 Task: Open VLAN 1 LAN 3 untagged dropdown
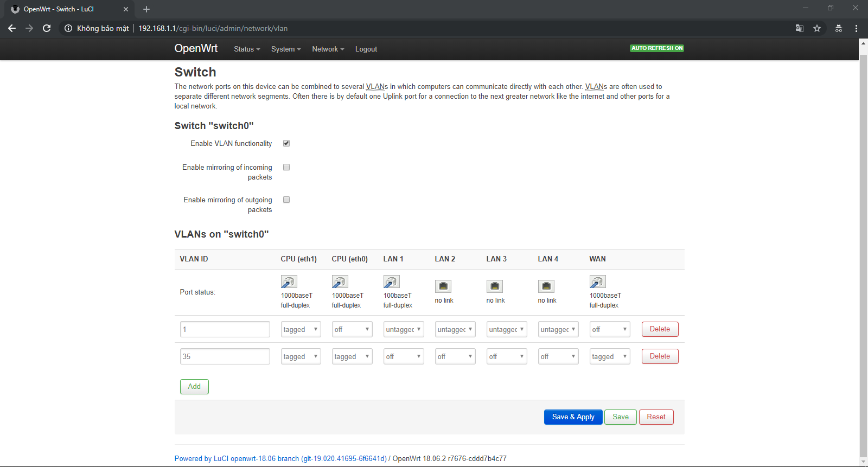(507, 329)
